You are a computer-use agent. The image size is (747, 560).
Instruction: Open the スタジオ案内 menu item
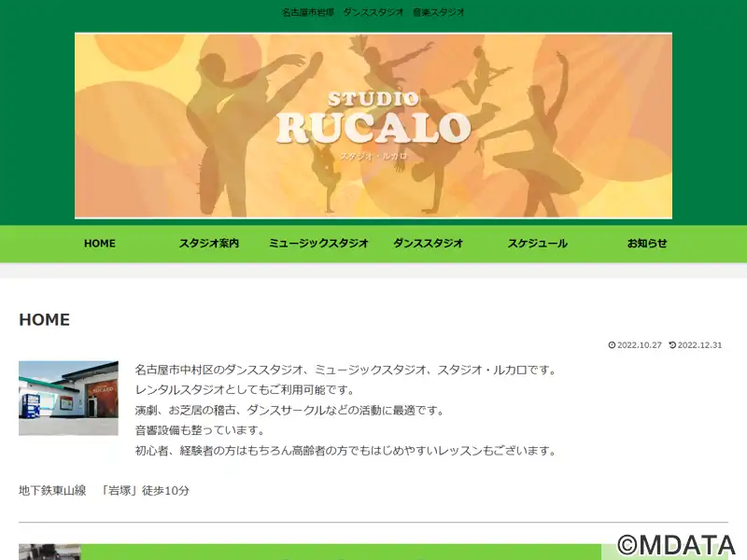(x=209, y=244)
